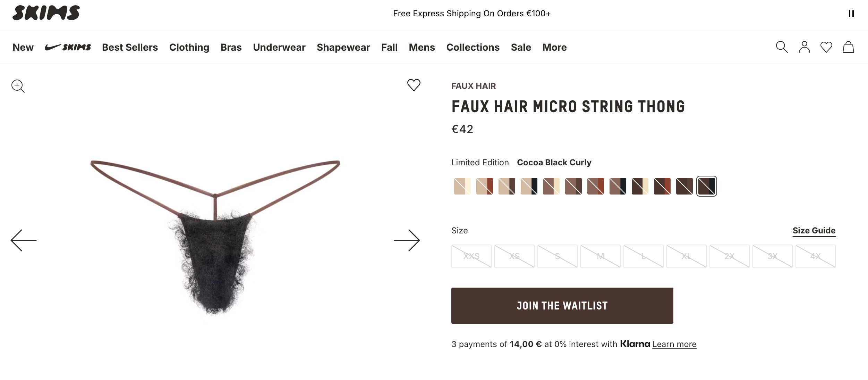Select size M option

600,256
